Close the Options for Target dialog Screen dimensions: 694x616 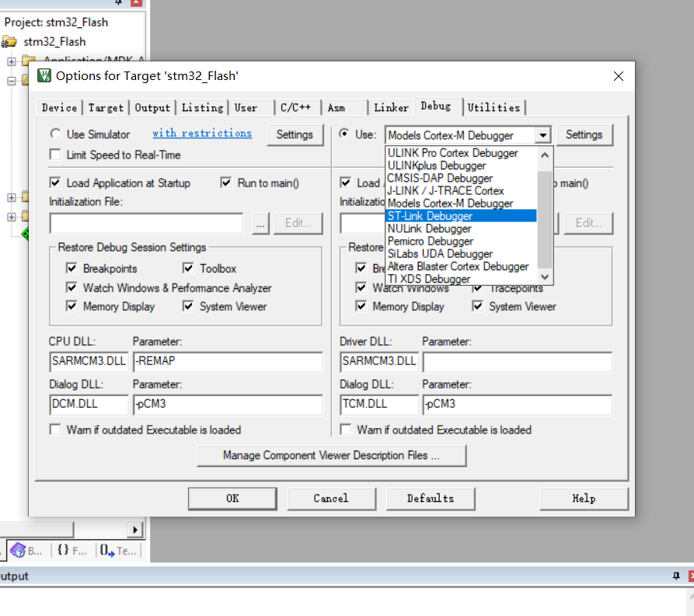pos(619,76)
